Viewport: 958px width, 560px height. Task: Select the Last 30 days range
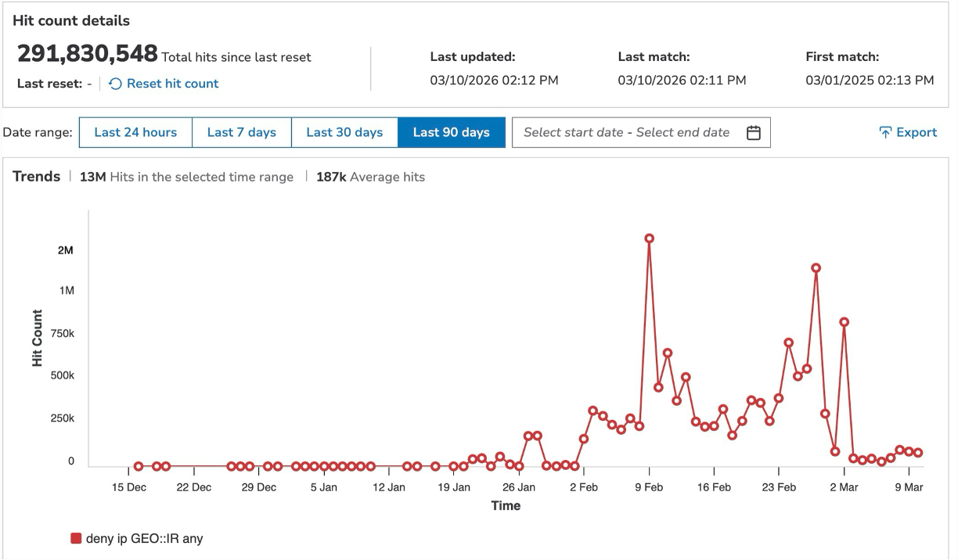pos(344,132)
